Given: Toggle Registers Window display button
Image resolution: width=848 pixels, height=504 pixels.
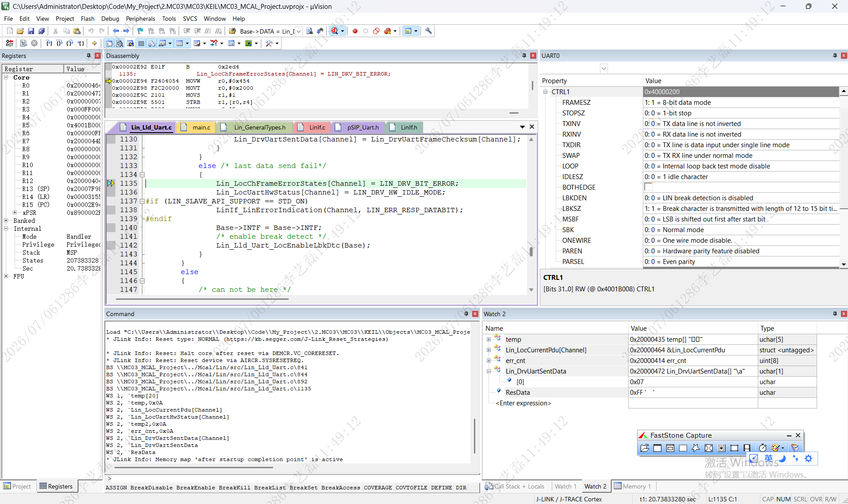Looking at the screenshot, I should tap(141, 43).
